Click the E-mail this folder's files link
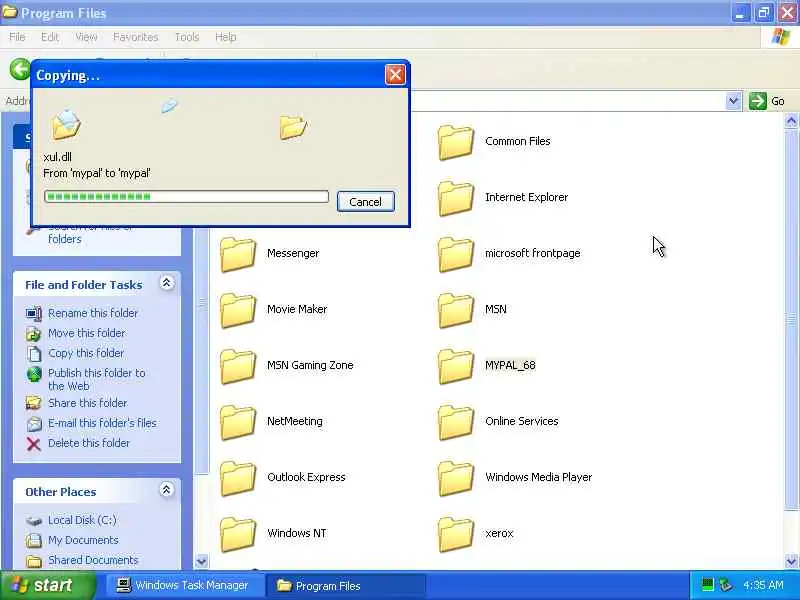800x600 pixels. (x=102, y=423)
